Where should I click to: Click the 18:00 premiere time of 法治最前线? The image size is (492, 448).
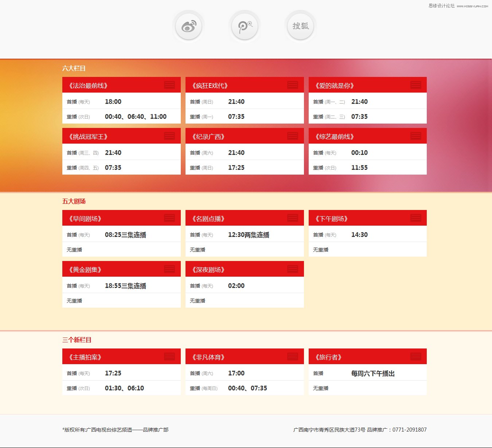113,102
